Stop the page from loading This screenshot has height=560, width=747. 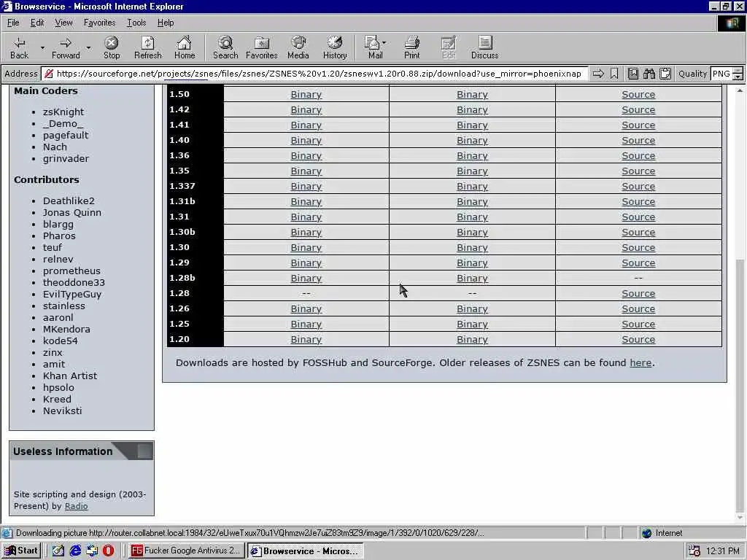(112, 47)
